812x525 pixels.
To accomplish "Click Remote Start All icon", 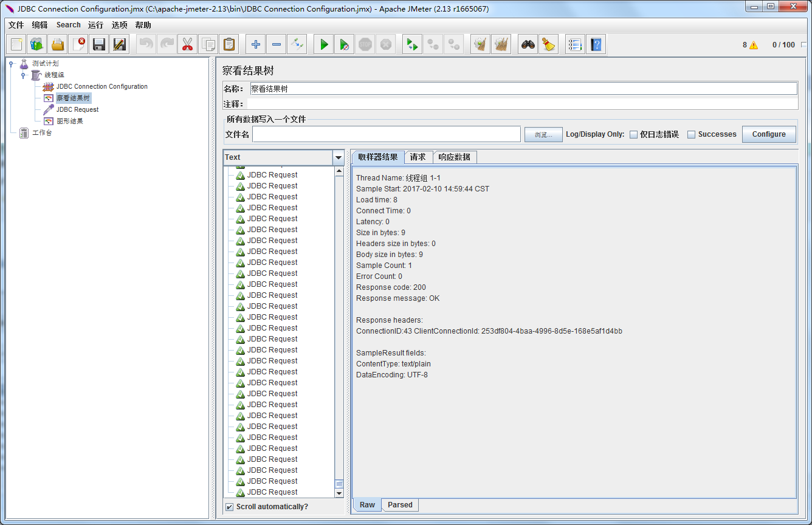I will pyautogui.click(x=413, y=44).
